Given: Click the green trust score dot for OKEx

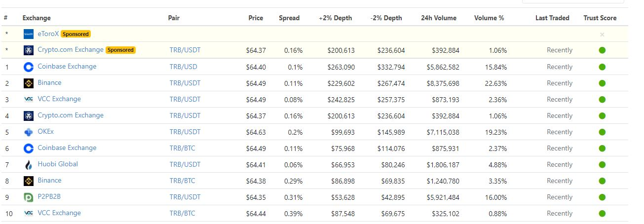Looking at the screenshot, I should tap(602, 132).
